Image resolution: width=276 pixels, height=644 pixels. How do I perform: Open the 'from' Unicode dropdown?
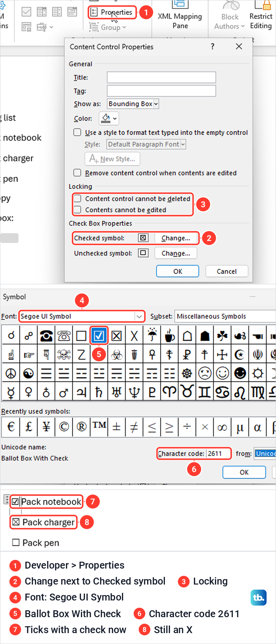(x=265, y=454)
